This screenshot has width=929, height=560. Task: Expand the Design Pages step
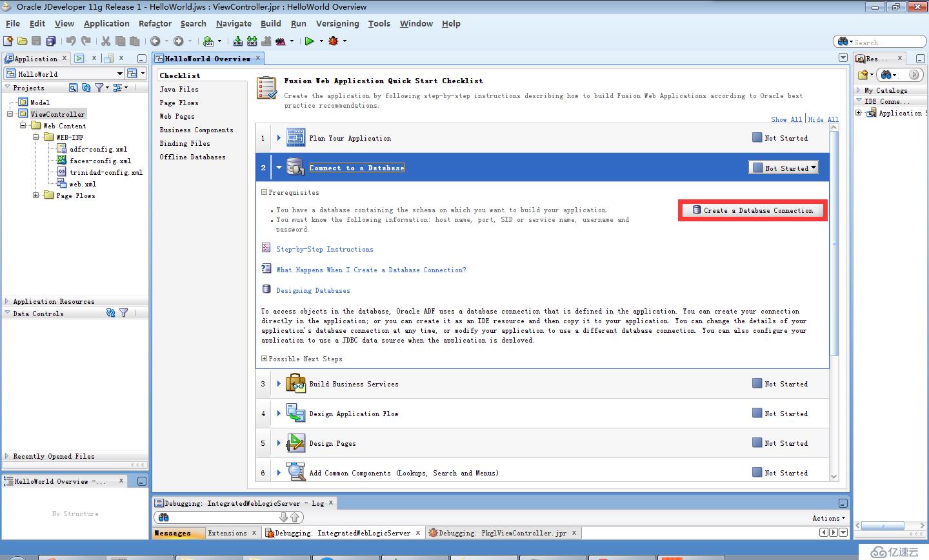pos(279,443)
